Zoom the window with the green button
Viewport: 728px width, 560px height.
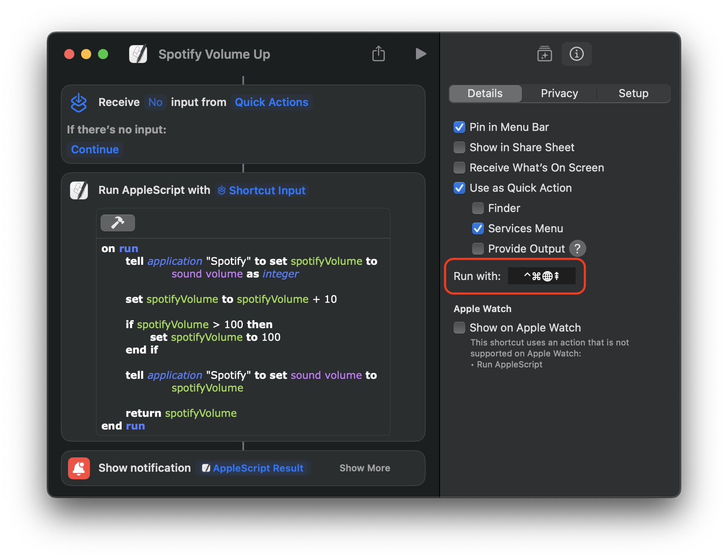click(103, 54)
